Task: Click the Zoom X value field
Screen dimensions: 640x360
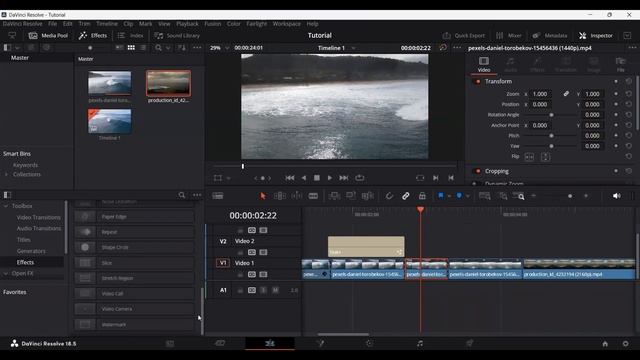Action: coord(540,94)
